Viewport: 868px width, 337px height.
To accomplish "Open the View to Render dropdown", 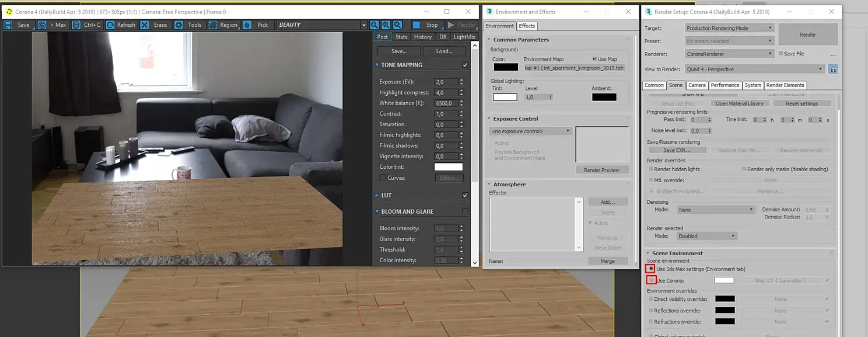I will tap(754, 69).
